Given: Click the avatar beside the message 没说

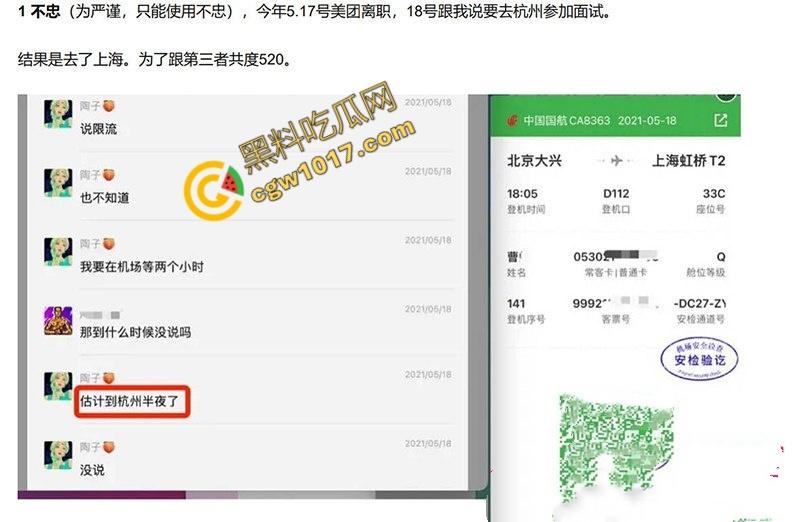Looking at the screenshot, I should coord(58,455).
